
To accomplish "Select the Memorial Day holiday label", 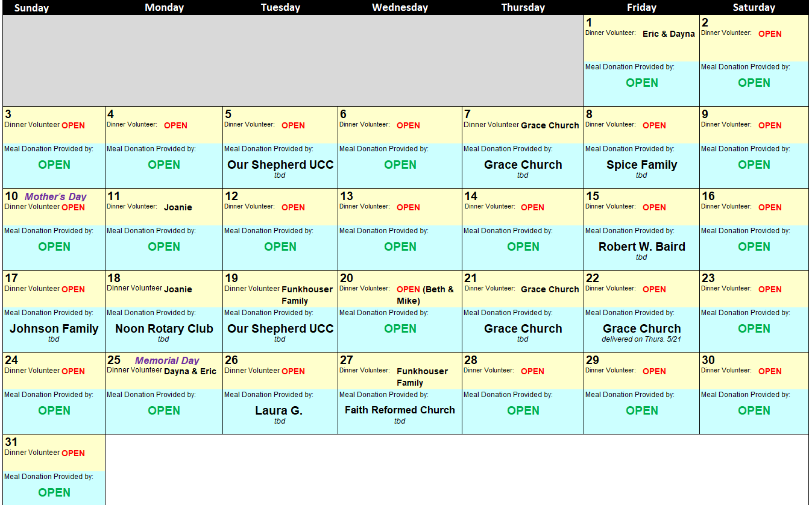I will point(167,360).
